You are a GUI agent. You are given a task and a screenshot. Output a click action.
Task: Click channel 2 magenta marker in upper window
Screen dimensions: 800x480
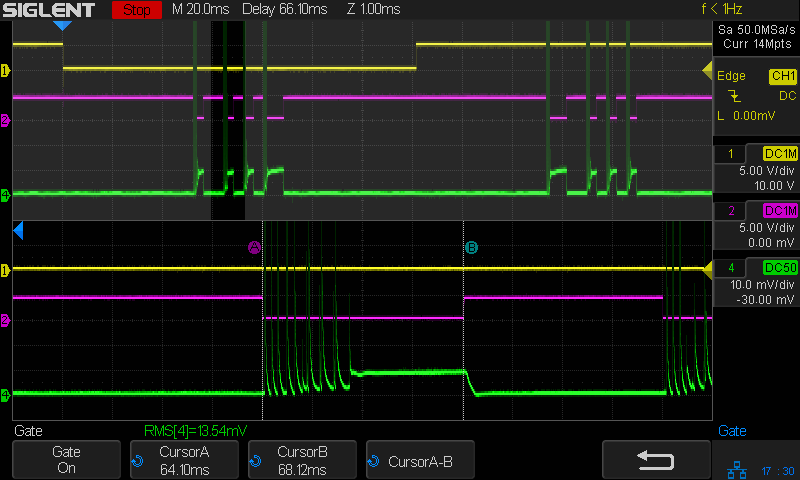click(5, 120)
